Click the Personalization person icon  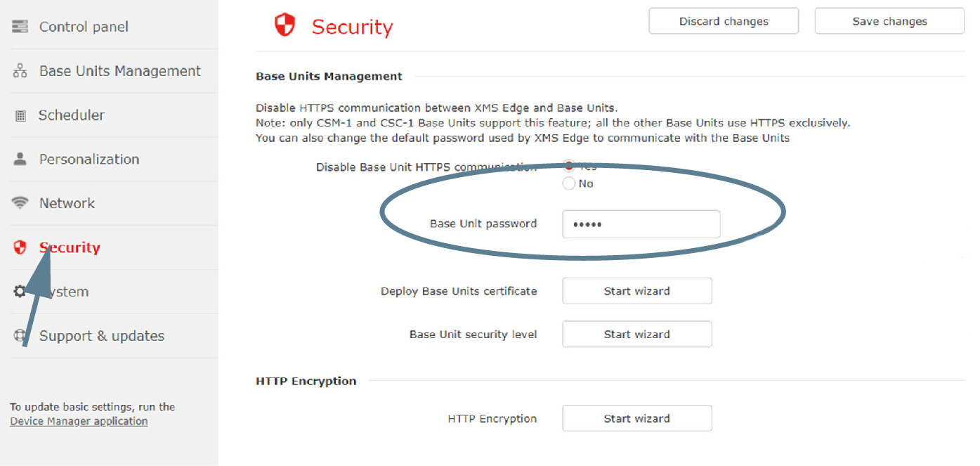point(20,159)
